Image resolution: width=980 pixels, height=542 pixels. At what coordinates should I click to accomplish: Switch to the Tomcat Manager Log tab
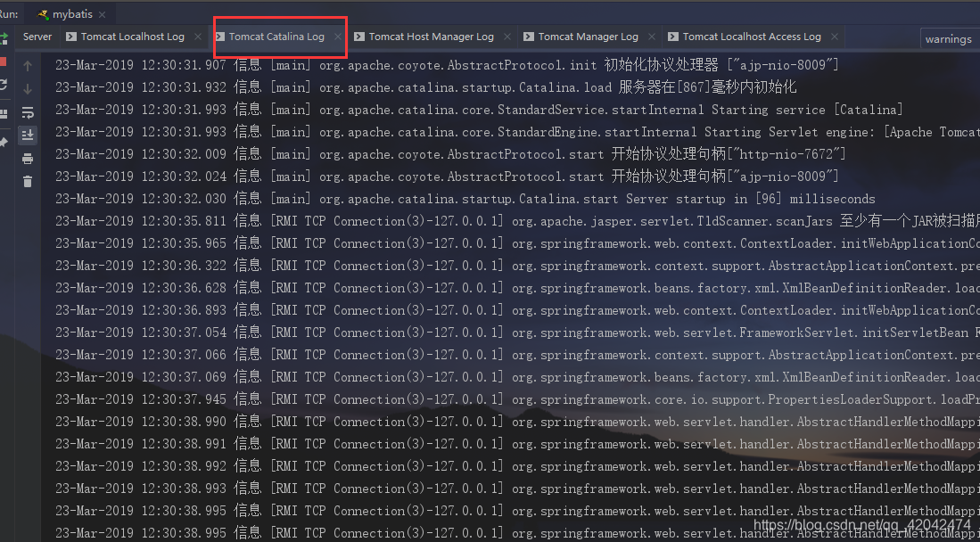(589, 37)
